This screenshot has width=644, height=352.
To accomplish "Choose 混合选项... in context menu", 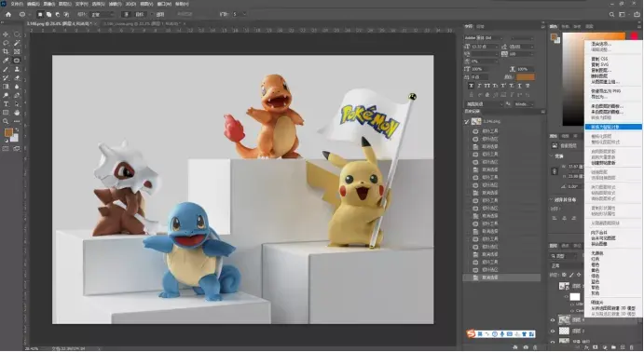I will point(601,44).
